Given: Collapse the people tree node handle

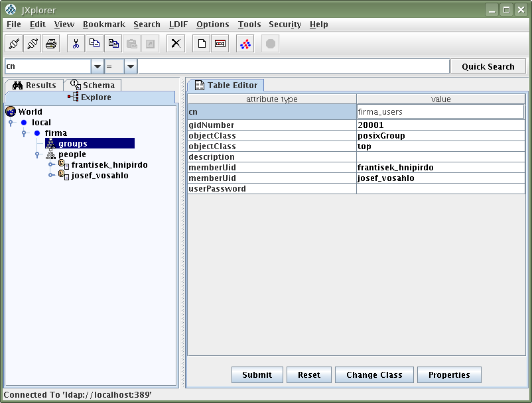Looking at the screenshot, I should [37, 154].
